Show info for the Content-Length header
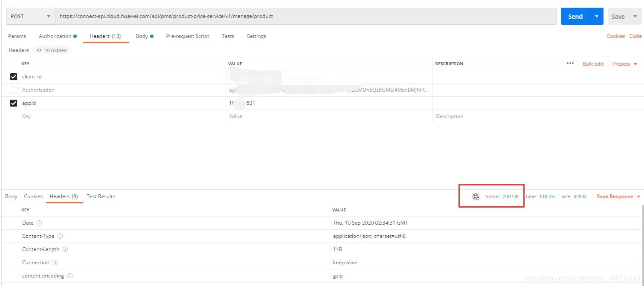 click(65, 249)
